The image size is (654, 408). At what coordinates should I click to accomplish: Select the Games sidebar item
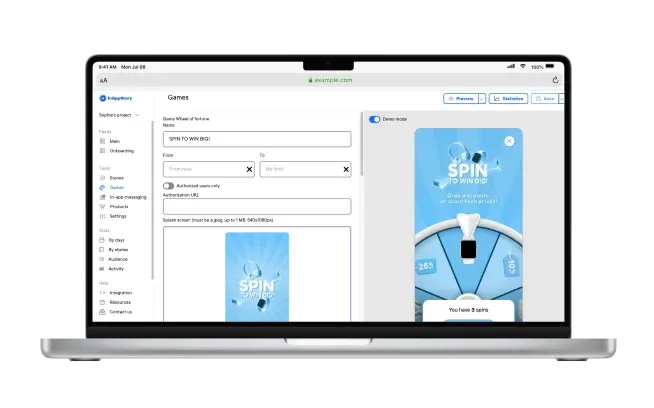click(x=116, y=187)
